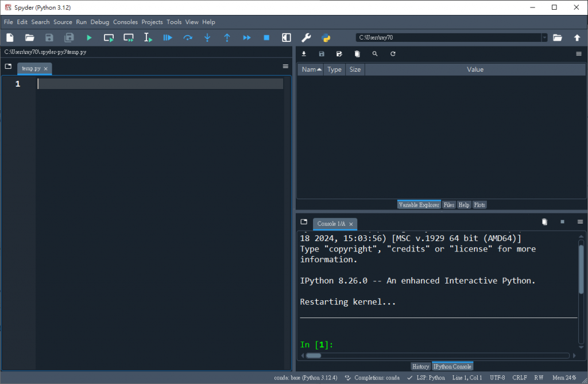Click the blue Debug file icon

pyautogui.click(x=168, y=38)
